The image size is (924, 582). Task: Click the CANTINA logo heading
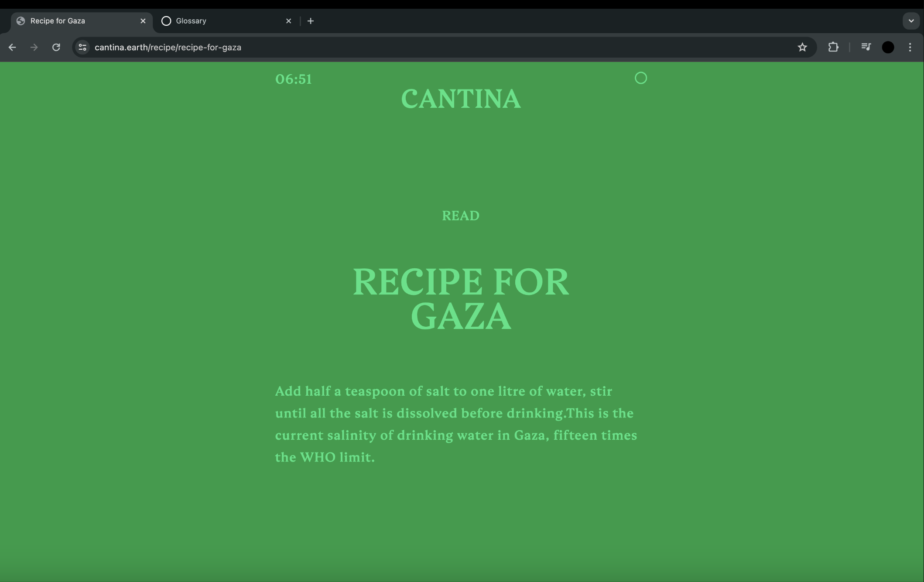pos(461,99)
